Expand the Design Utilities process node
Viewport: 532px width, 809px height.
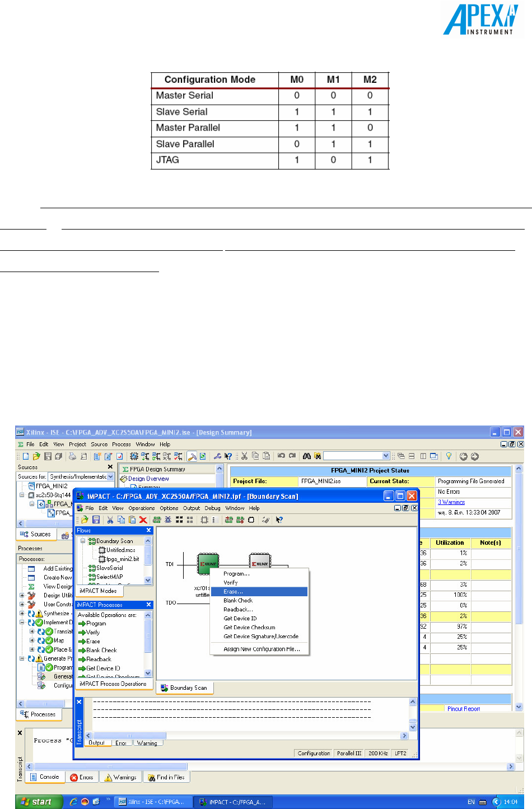[x=22, y=596]
